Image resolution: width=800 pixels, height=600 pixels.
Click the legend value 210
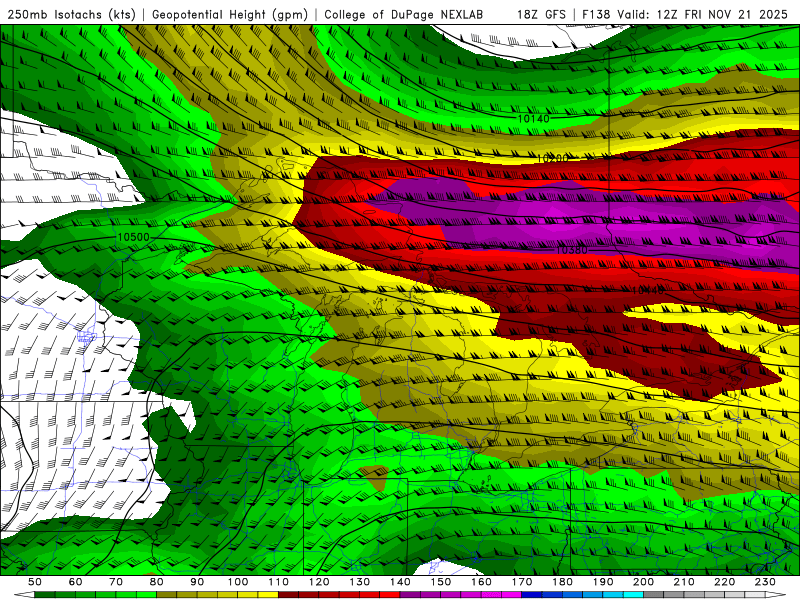click(684, 582)
